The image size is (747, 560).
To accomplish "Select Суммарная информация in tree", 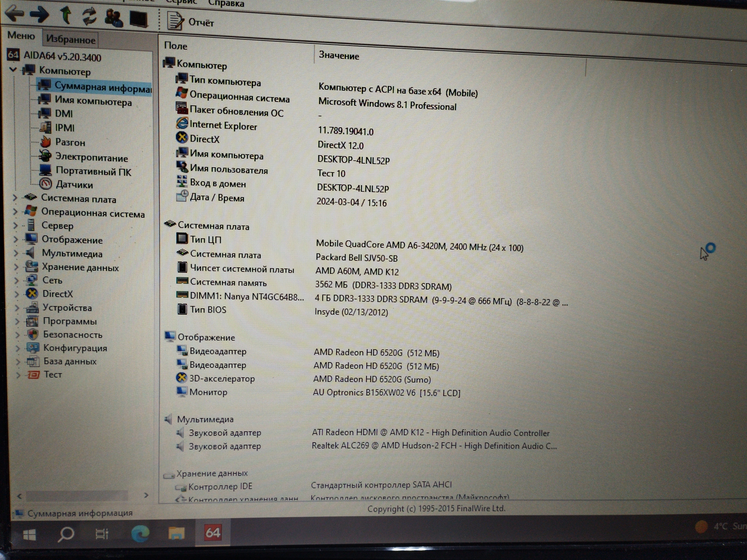I will coord(93,87).
